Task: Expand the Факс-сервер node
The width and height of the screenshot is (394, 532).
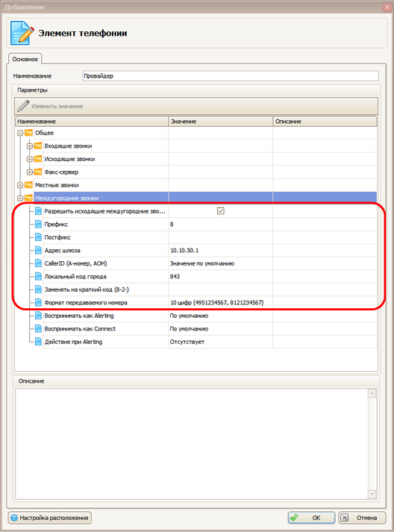Action: tap(30, 172)
